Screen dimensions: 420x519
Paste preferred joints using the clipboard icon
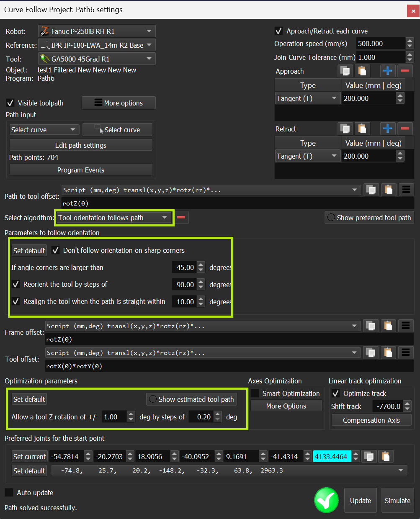pyautogui.click(x=386, y=456)
